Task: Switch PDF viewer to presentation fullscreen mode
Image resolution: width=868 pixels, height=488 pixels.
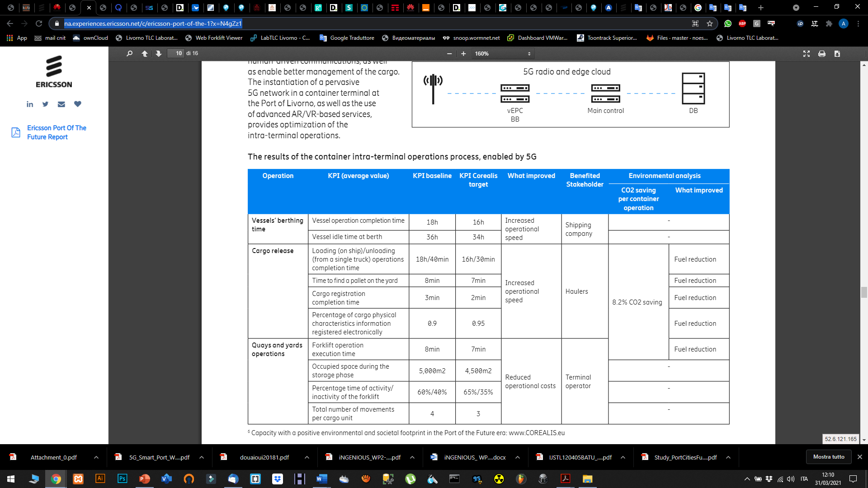Action: (806, 53)
